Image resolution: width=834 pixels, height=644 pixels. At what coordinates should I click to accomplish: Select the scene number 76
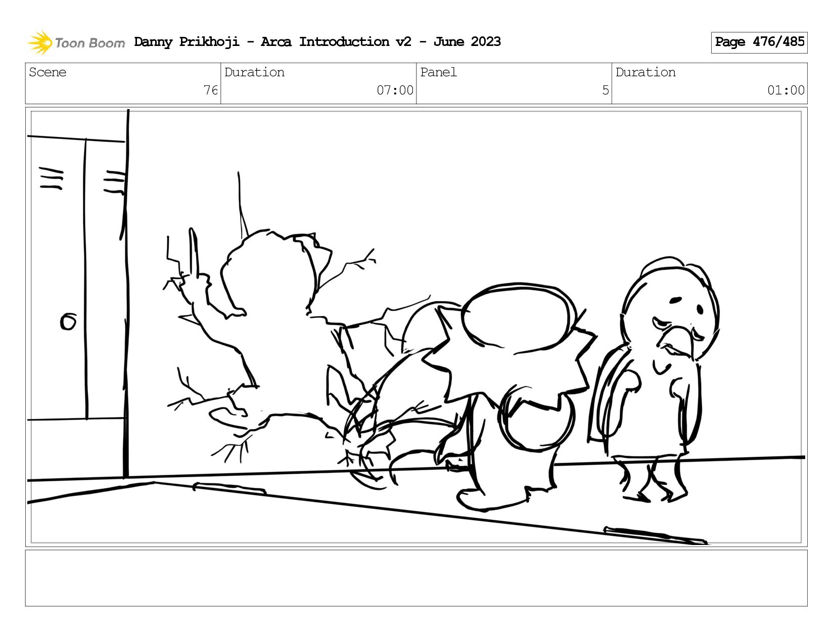coord(211,90)
